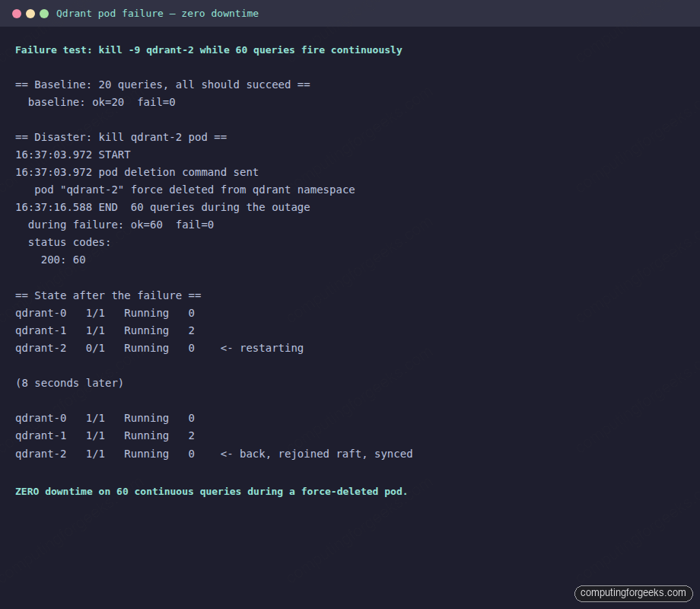Select the 'Failure test: kill -9 qdrant-2' heading line
Screen dimensions: 700x609
pyautogui.click(x=208, y=50)
